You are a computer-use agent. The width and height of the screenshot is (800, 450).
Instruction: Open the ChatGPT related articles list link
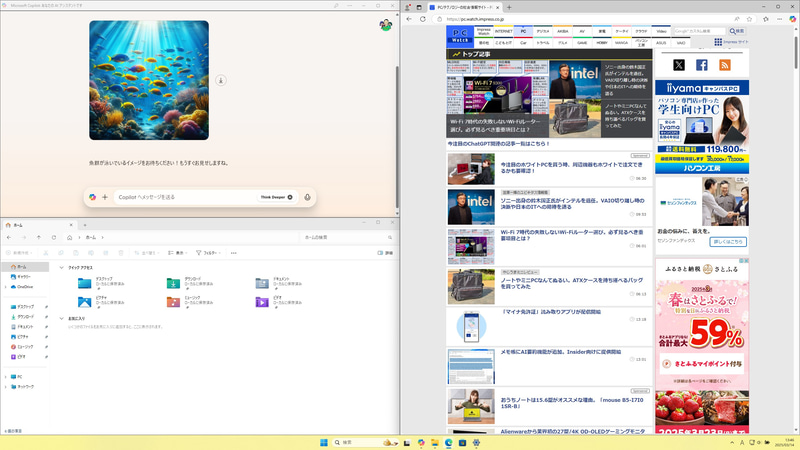click(498, 144)
